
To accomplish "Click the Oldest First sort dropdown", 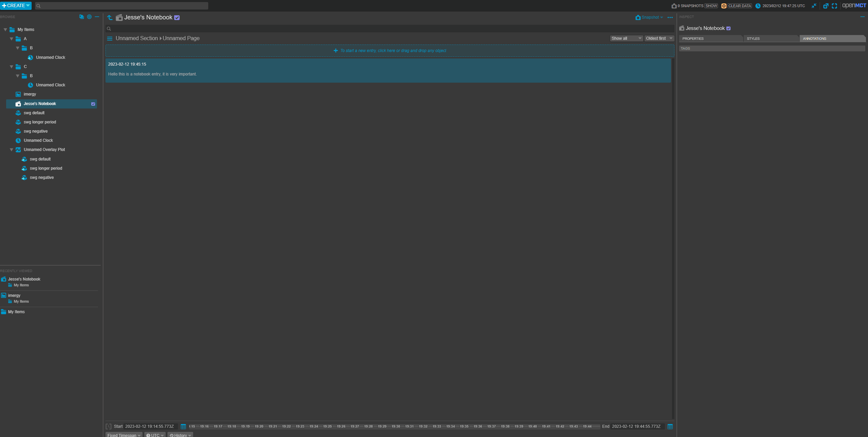I will [659, 38].
